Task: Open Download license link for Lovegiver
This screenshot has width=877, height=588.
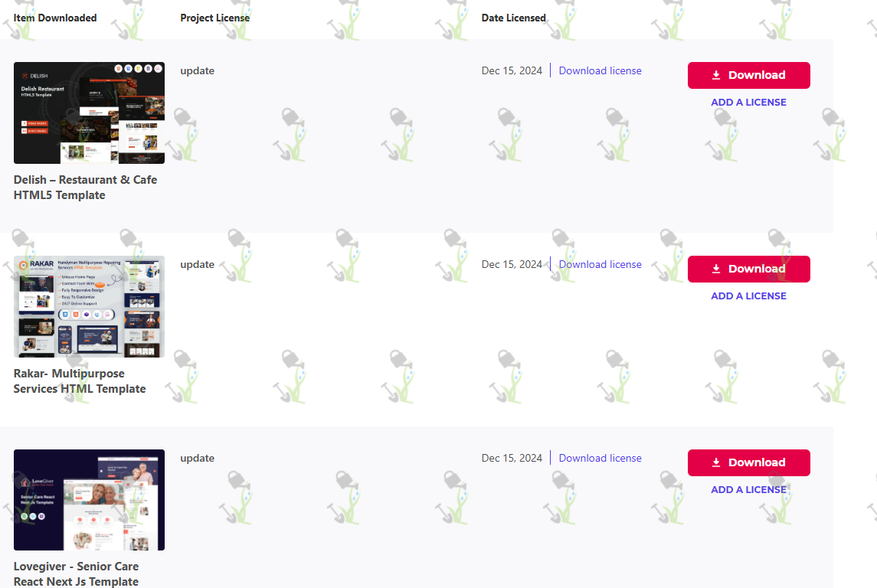Action: click(600, 458)
